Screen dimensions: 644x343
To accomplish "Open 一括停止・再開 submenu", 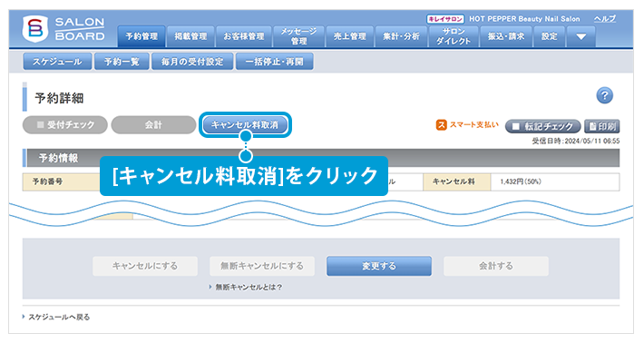I will 274,62.
